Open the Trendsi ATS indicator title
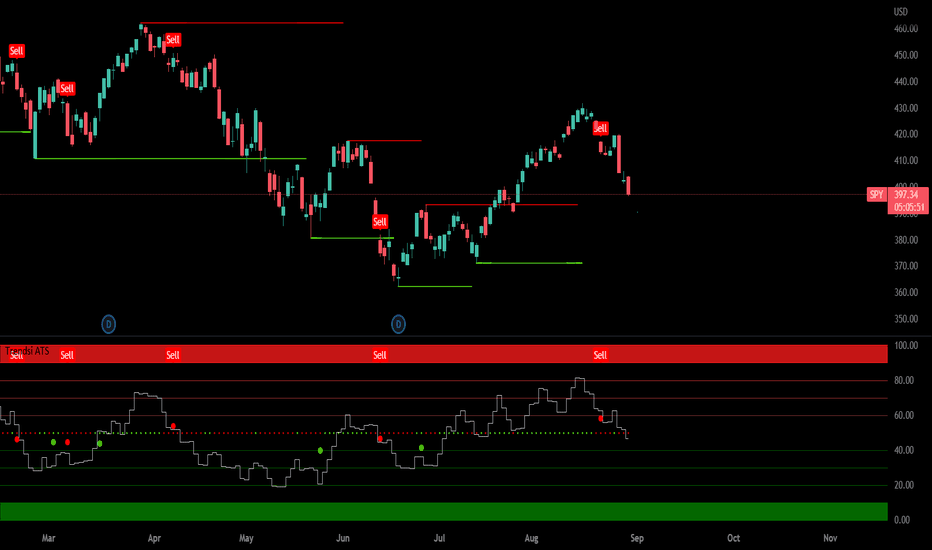932x550 pixels. [27, 351]
